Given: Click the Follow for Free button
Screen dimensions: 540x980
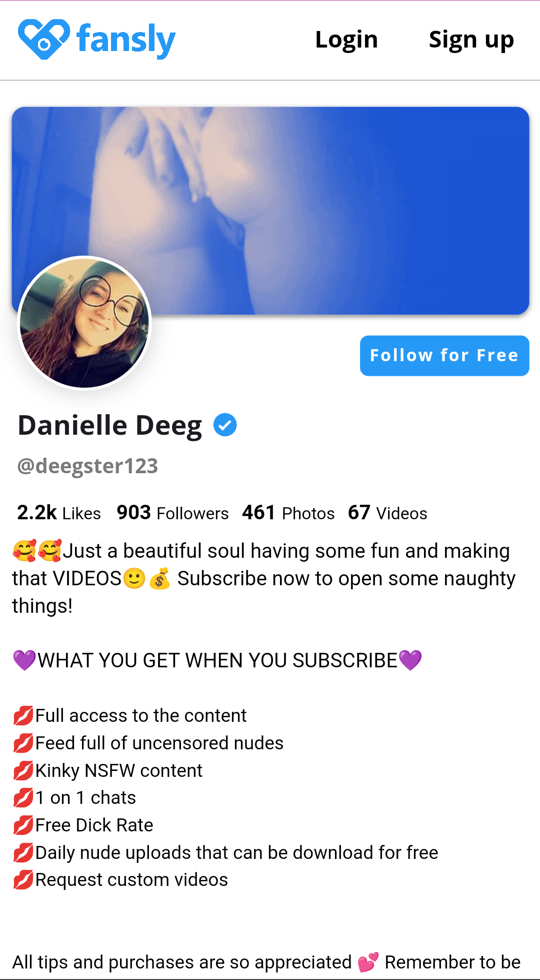Looking at the screenshot, I should 444,356.
